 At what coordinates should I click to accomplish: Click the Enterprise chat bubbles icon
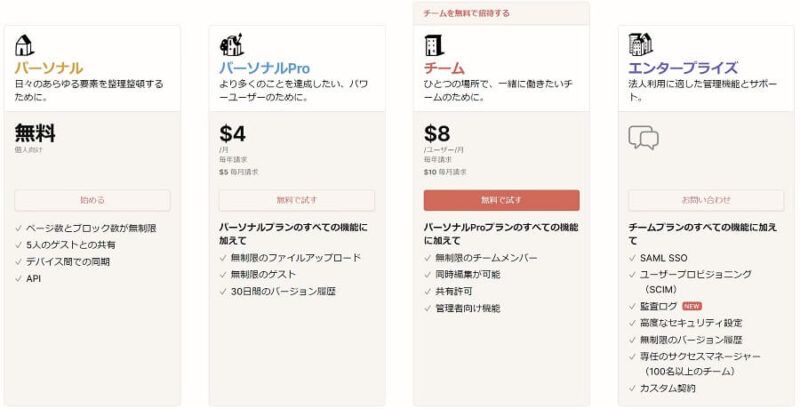(x=643, y=137)
